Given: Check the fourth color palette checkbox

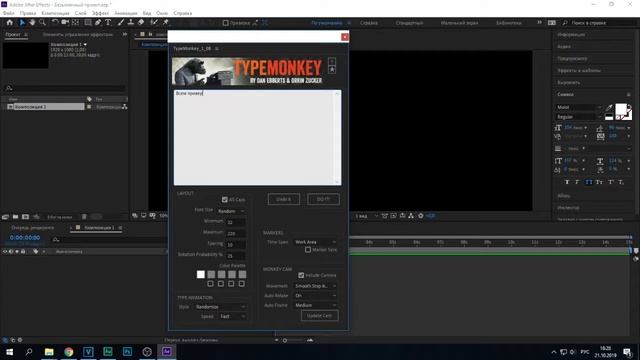Looking at the screenshot, I should [x=242, y=283].
